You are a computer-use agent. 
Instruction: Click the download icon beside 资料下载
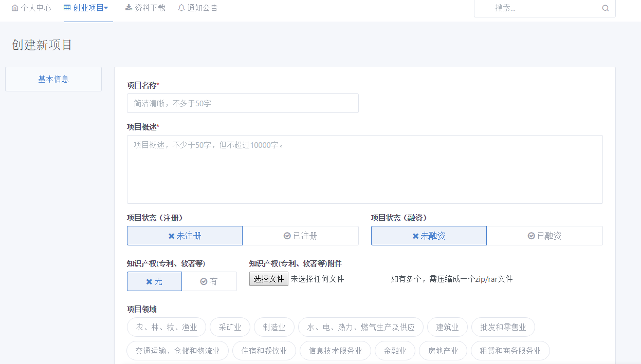click(129, 8)
